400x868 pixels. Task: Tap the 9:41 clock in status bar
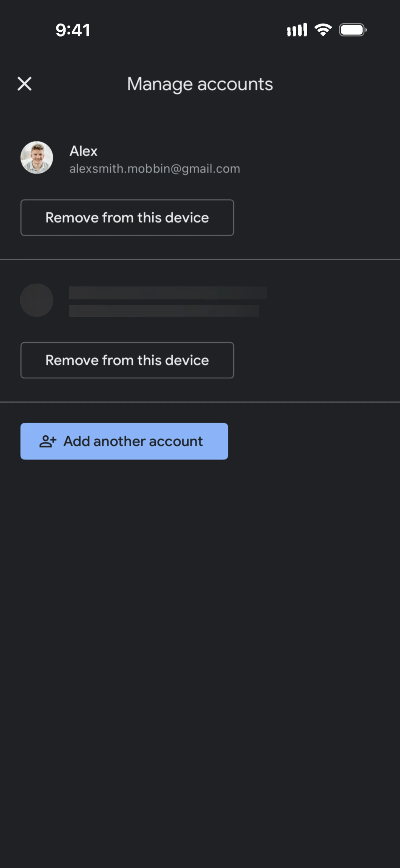point(73,30)
